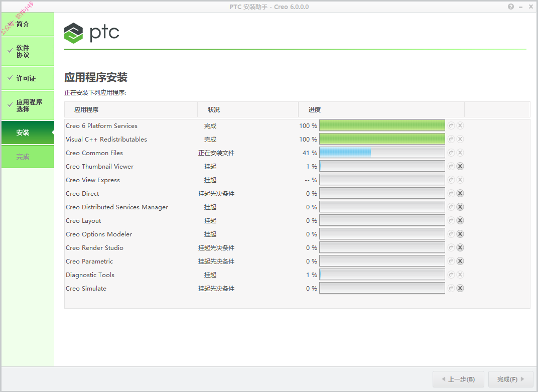Click the 完成(F) finish button

tap(510, 379)
